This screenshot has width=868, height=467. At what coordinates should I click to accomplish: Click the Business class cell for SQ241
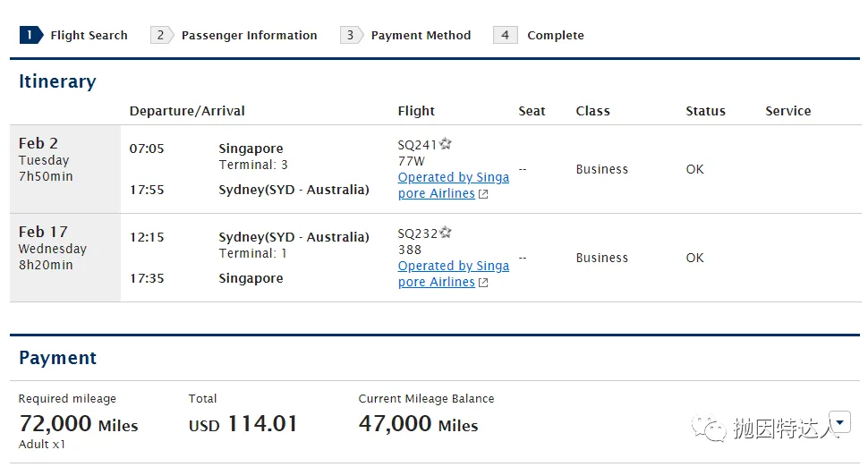(x=601, y=169)
